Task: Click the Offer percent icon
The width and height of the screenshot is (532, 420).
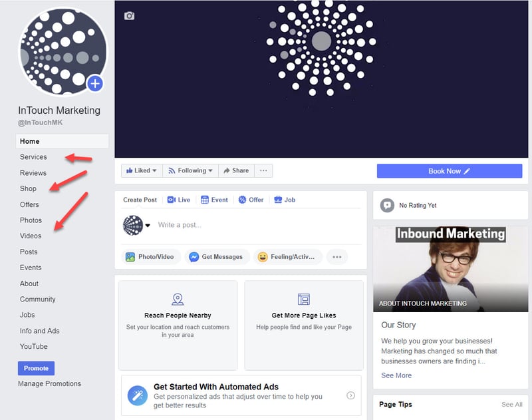Action: click(x=242, y=200)
